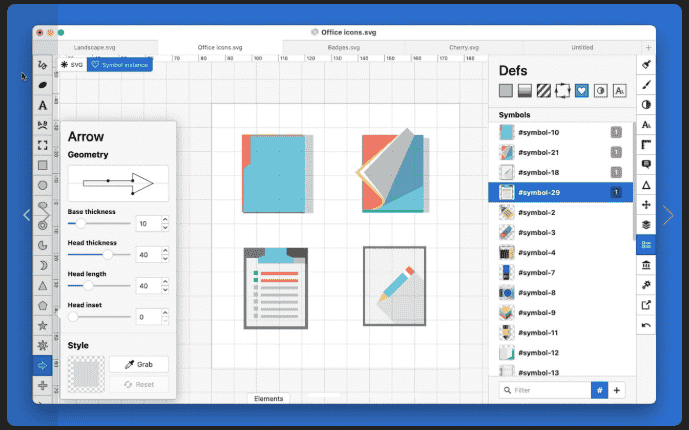Open the Objects layers panel

click(x=646, y=225)
